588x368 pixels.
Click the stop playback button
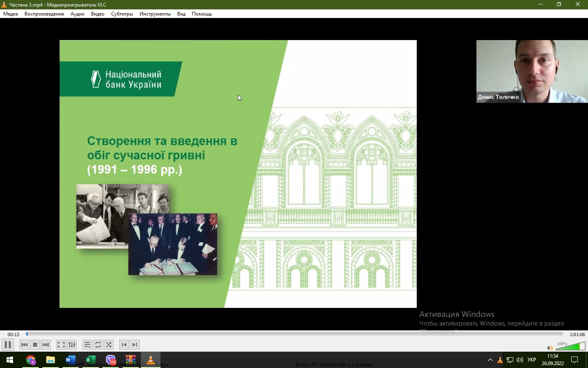(x=35, y=345)
